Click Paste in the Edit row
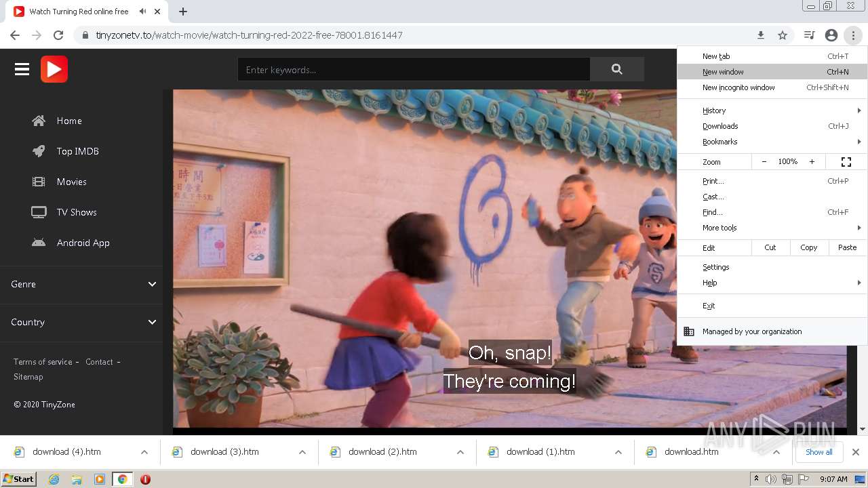This screenshot has width=868, height=488. [848, 247]
